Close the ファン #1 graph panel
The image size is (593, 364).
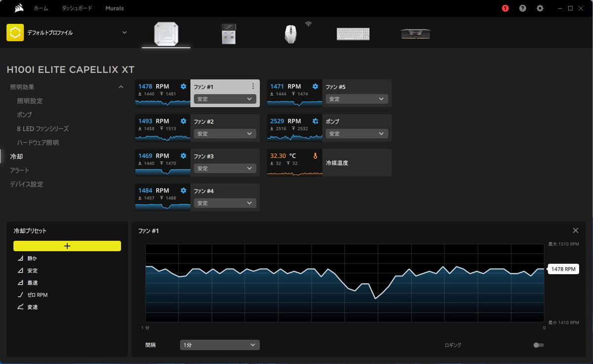575,231
